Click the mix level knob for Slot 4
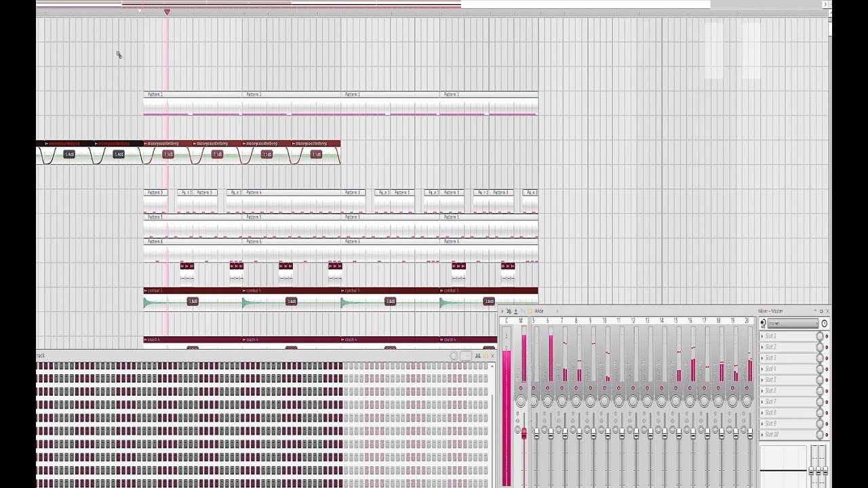This screenshot has height=488, width=868. click(x=820, y=369)
